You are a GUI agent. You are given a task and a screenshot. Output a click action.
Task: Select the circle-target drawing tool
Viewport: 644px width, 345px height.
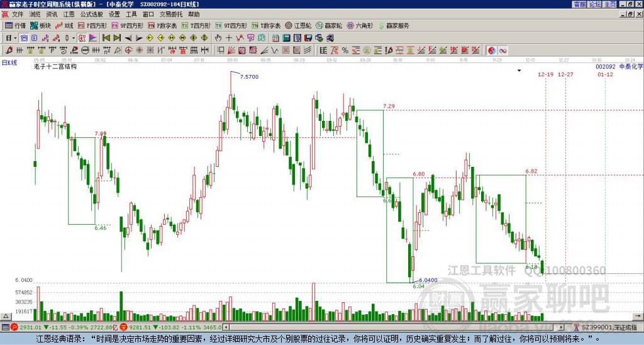click(128, 50)
